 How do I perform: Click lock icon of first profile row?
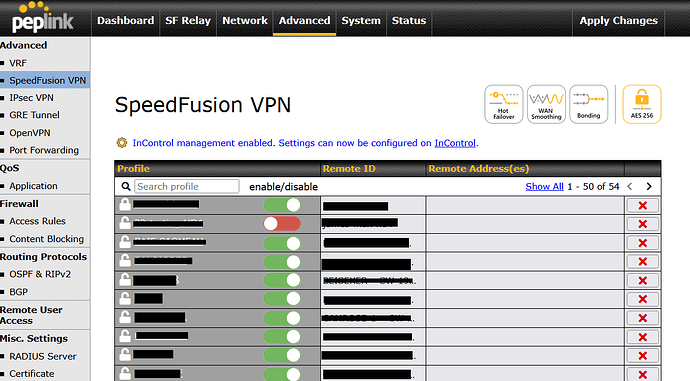pyautogui.click(x=125, y=205)
